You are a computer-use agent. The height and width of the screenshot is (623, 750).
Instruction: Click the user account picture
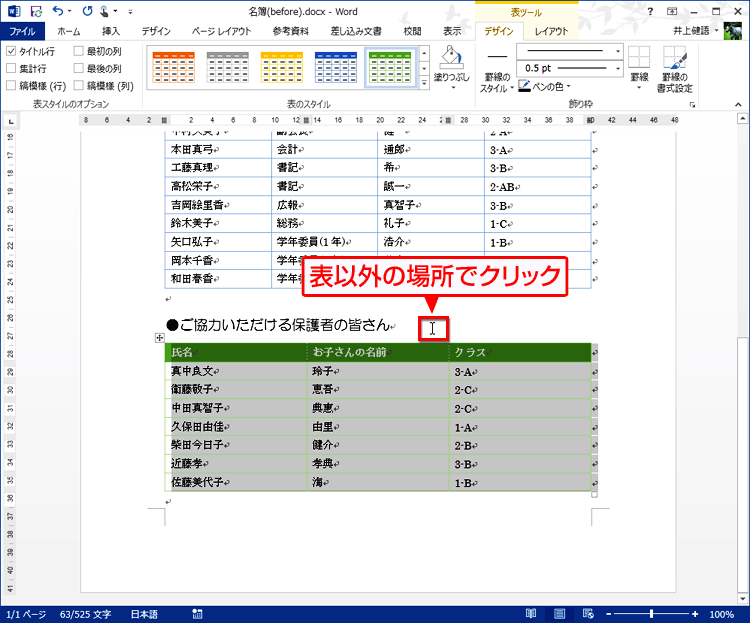(x=733, y=31)
